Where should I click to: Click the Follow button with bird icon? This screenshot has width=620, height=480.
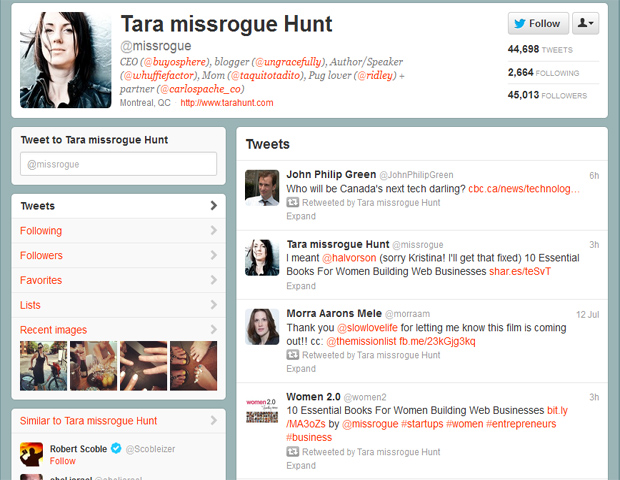point(537,24)
